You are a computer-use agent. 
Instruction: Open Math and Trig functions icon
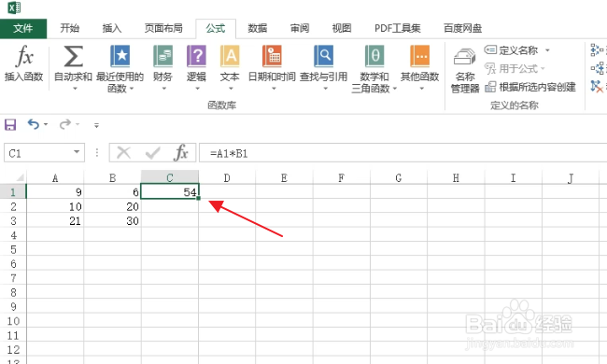[374, 57]
